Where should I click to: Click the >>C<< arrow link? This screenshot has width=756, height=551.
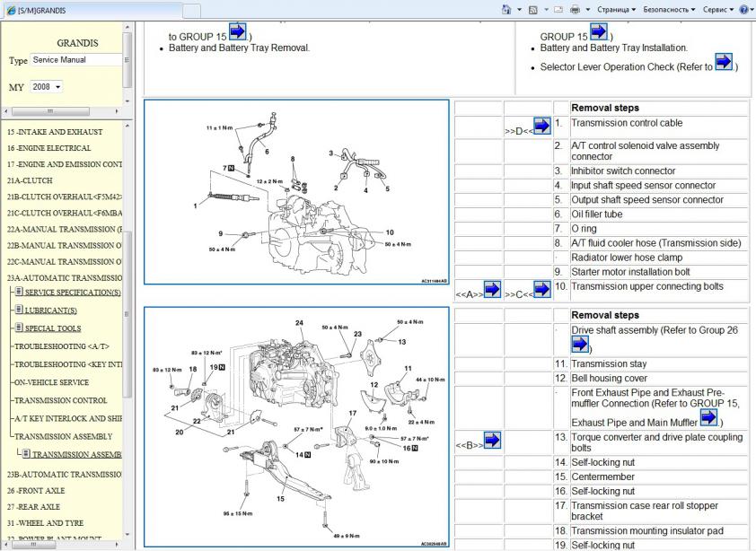point(542,289)
